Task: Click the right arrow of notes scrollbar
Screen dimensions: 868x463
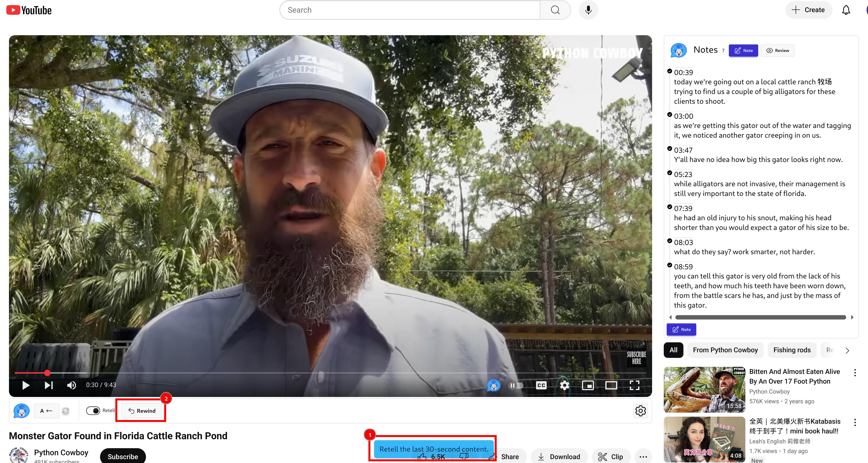Action: [852, 317]
